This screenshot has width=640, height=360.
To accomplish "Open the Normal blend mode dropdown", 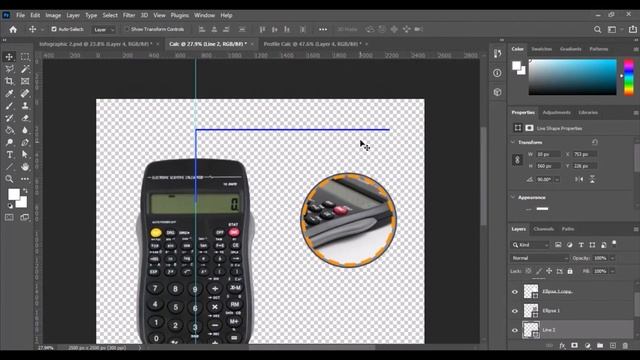I will point(539,258).
